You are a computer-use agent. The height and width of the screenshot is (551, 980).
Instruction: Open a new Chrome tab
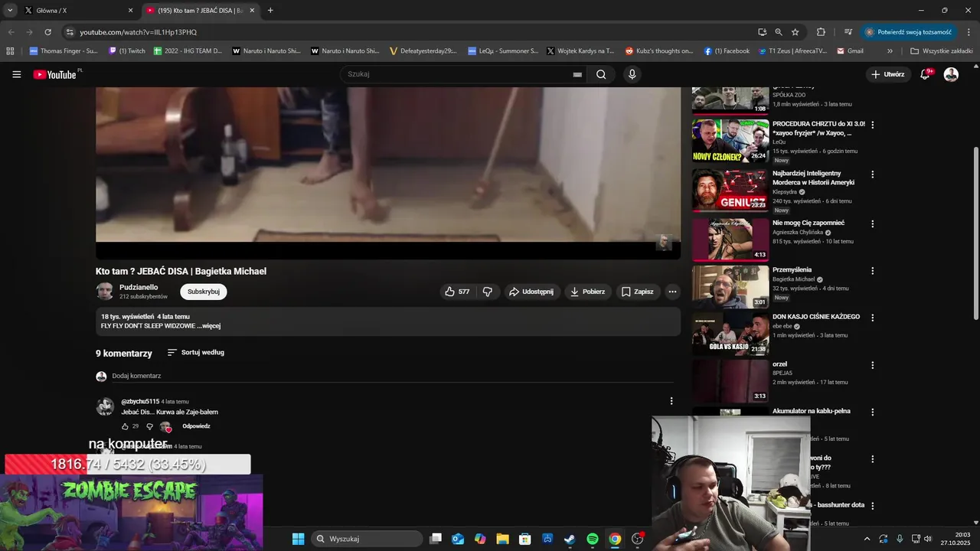pyautogui.click(x=270, y=11)
